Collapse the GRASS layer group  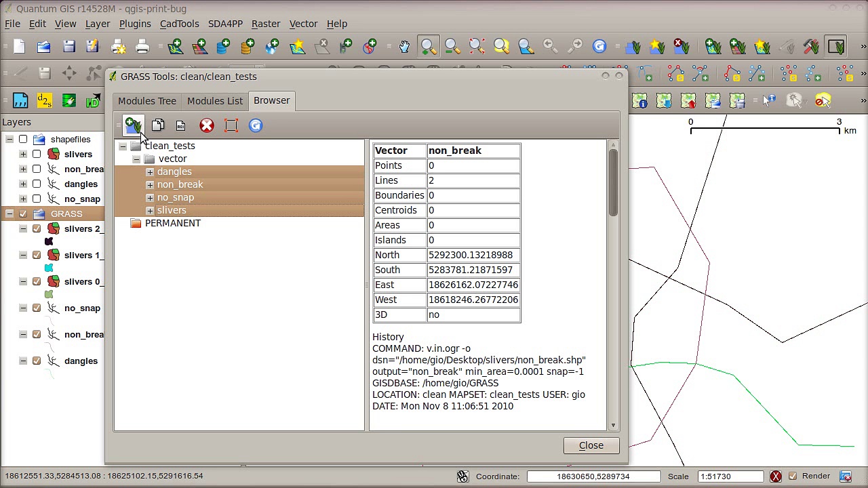(x=9, y=213)
